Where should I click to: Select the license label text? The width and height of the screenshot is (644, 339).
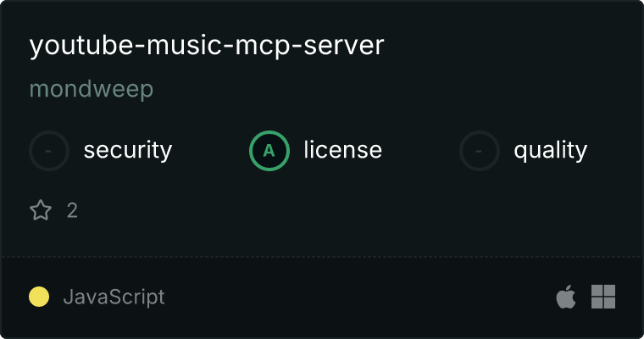click(343, 149)
